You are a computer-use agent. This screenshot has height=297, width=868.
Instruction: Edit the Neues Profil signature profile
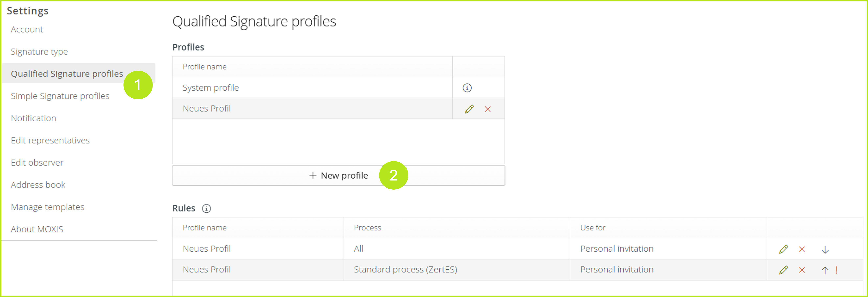tap(469, 109)
